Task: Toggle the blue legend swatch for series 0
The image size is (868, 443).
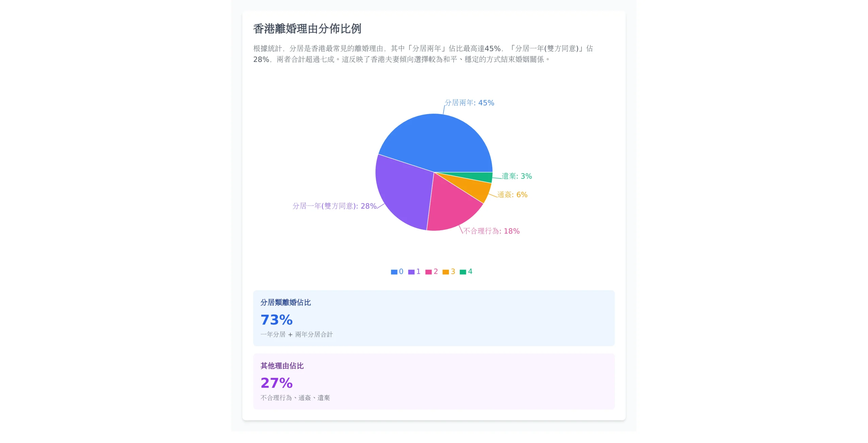Action: click(394, 272)
